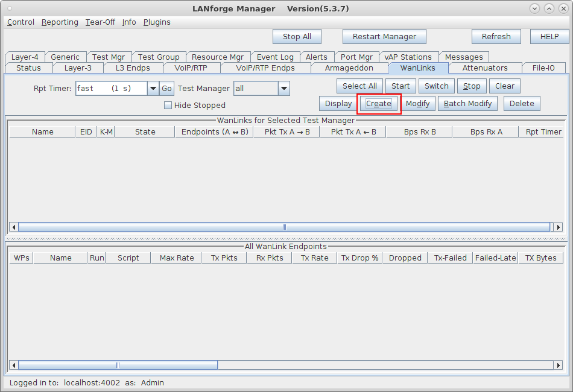
Task: Click Stop All button
Action: 297,37
